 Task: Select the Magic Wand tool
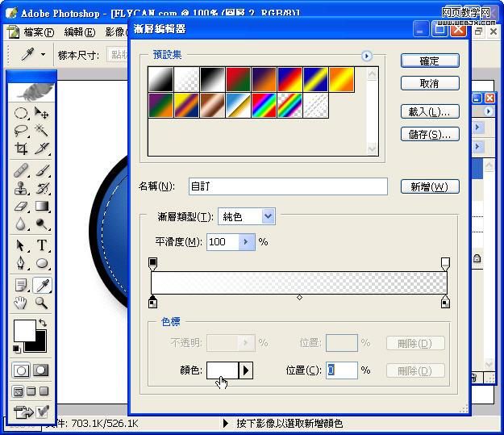click(x=41, y=131)
